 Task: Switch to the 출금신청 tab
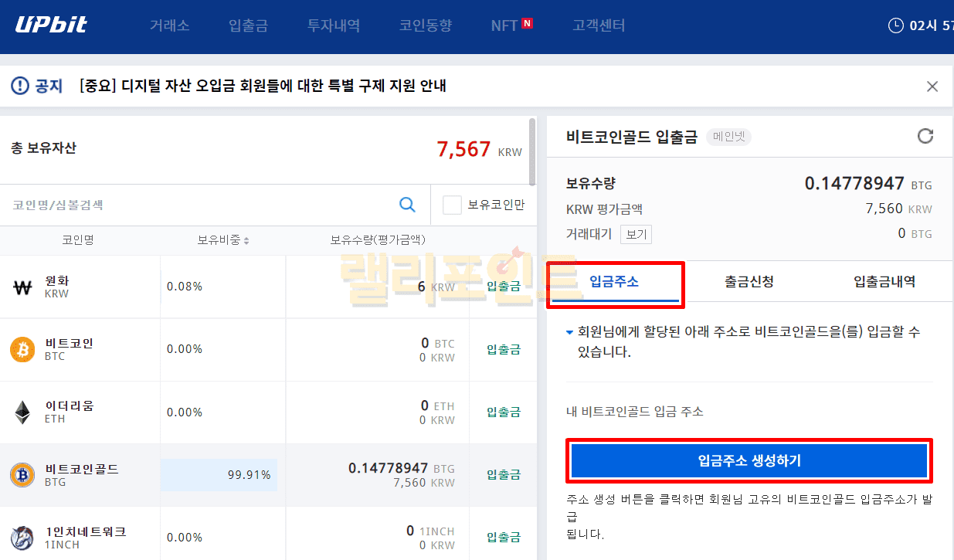click(x=749, y=282)
